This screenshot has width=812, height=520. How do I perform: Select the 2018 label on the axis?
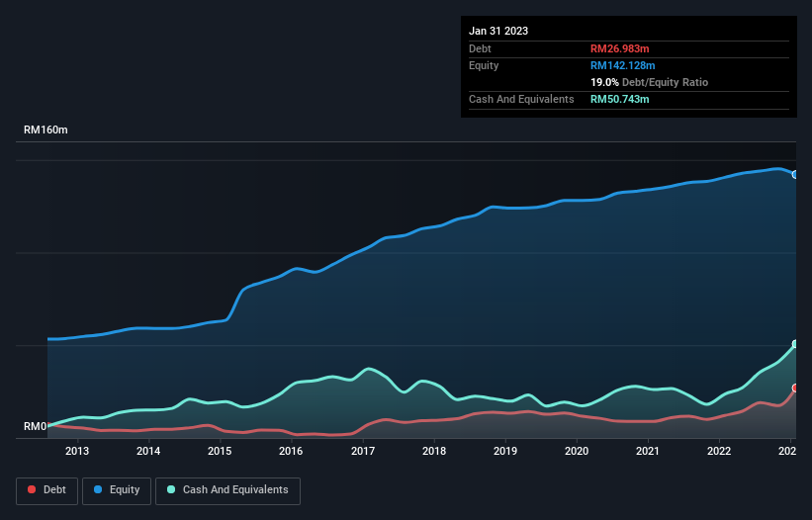tap(434, 451)
